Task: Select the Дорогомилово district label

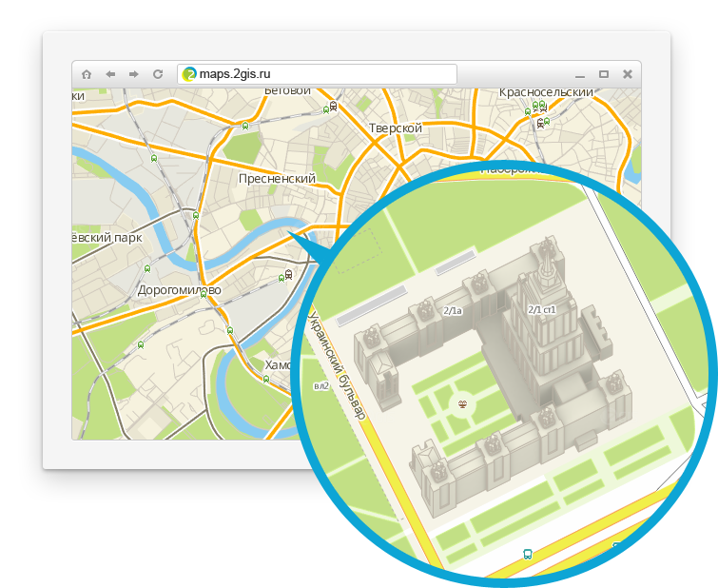Action: click(179, 290)
